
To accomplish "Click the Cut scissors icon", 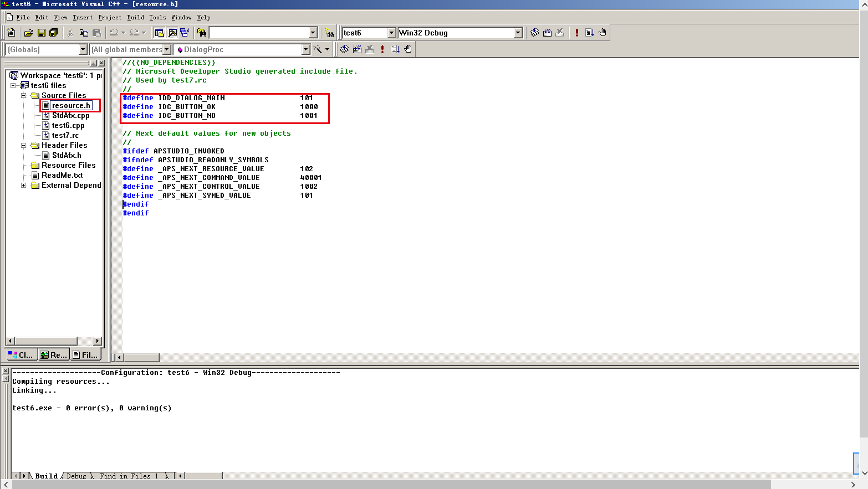I will [70, 33].
